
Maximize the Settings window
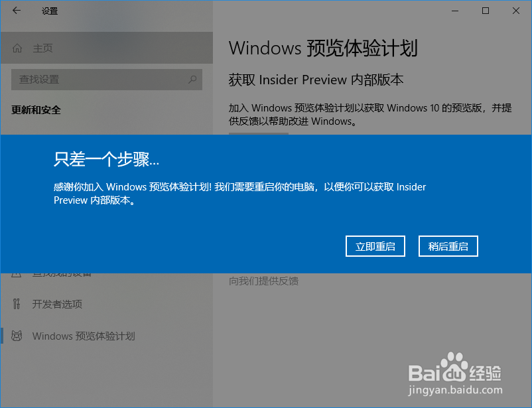pyautogui.click(x=486, y=11)
